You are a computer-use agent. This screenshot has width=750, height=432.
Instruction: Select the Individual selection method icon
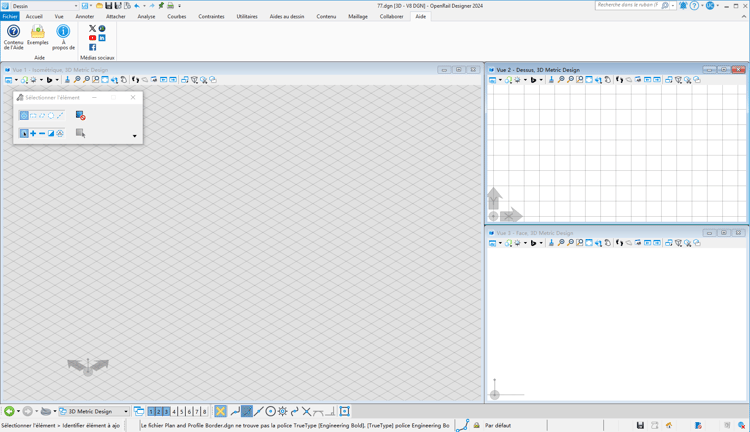tap(24, 115)
